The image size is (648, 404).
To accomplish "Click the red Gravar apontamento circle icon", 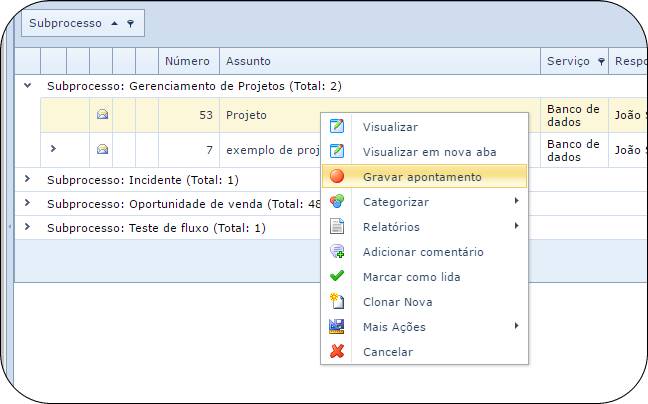I will click(337, 176).
